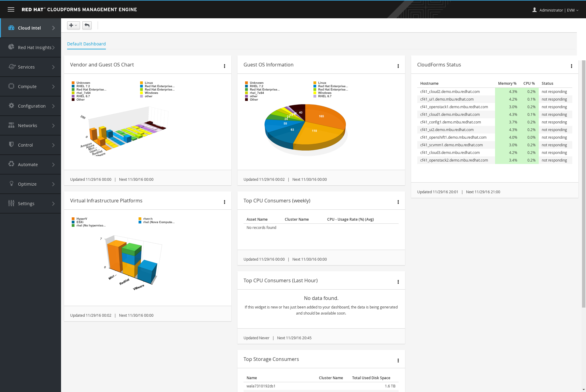Screen dimensions: 586x392
Task: Click hostname cf41_openstack1.demo.mbu.redhat.com
Action: click(x=454, y=107)
